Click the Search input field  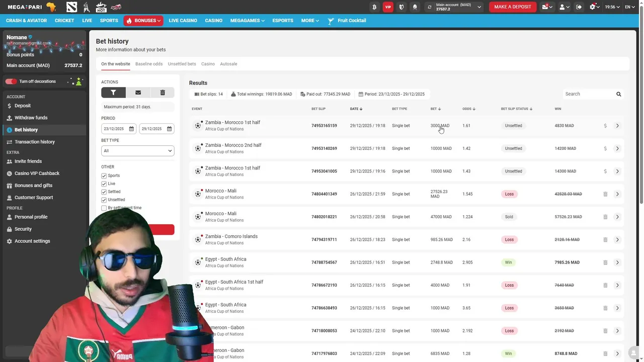[x=588, y=94]
